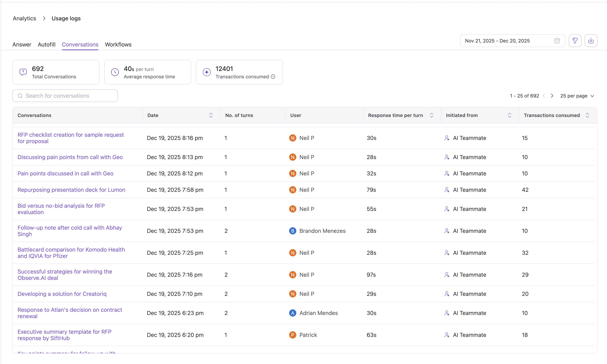Image resolution: width=607 pixels, height=364 pixels.
Task: Click the filter funnel icon
Action: (575, 41)
